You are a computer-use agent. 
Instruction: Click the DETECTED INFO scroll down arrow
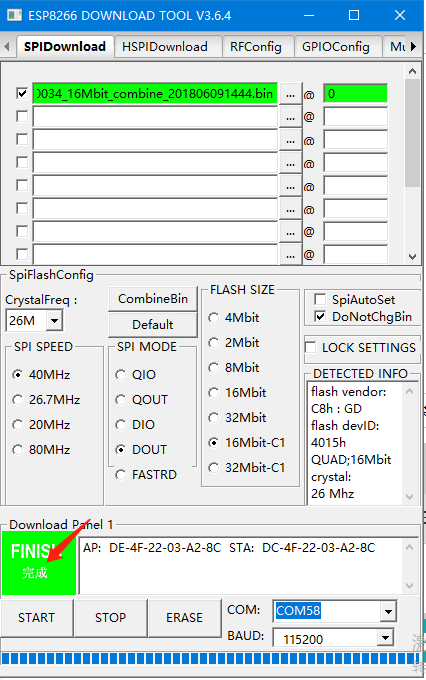tap(409, 497)
